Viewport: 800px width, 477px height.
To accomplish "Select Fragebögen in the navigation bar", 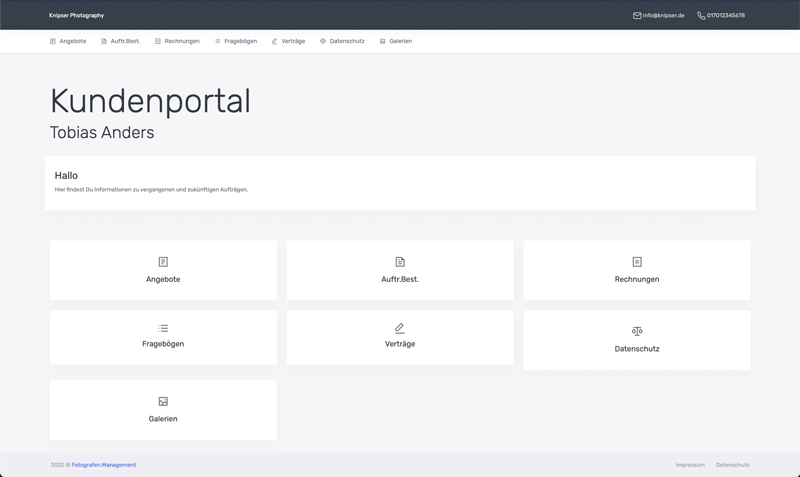I will 236,41.
